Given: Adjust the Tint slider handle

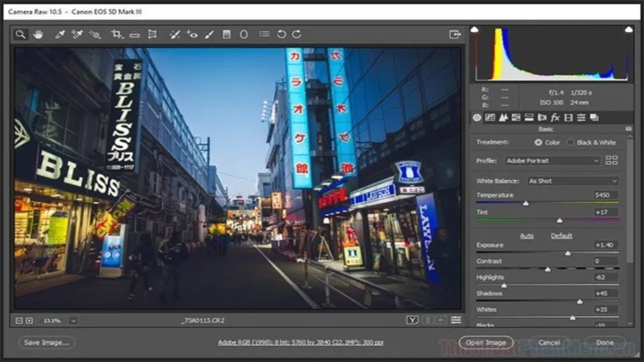Looking at the screenshot, I should [x=559, y=221].
